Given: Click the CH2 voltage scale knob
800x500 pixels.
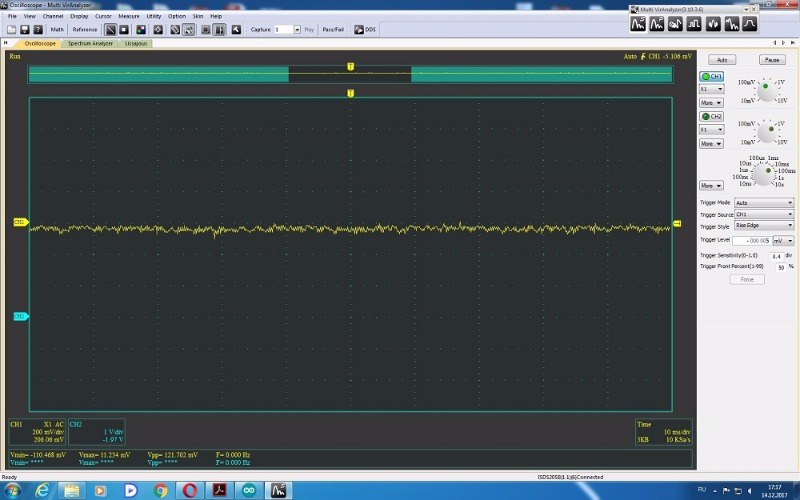Looking at the screenshot, I should point(766,133).
